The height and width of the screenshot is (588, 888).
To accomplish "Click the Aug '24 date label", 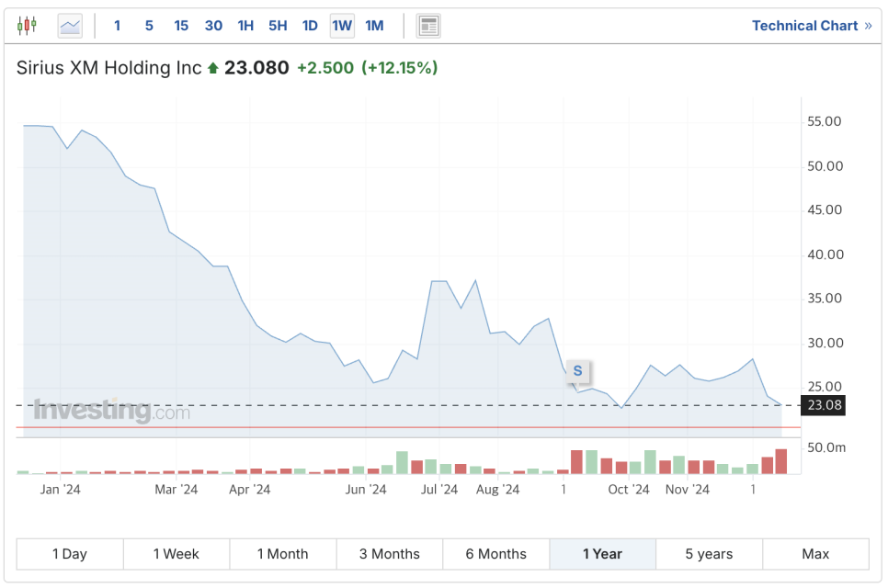I will click(x=498, y=490).
